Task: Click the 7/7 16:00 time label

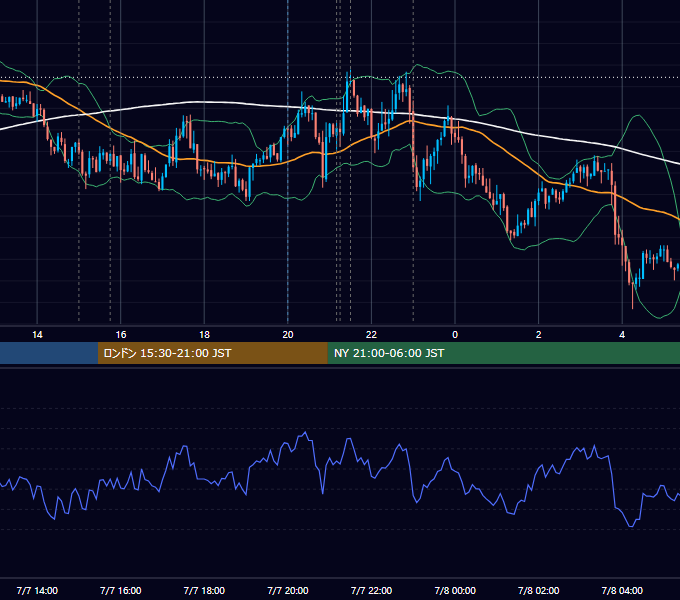Action: pos(121,590)
